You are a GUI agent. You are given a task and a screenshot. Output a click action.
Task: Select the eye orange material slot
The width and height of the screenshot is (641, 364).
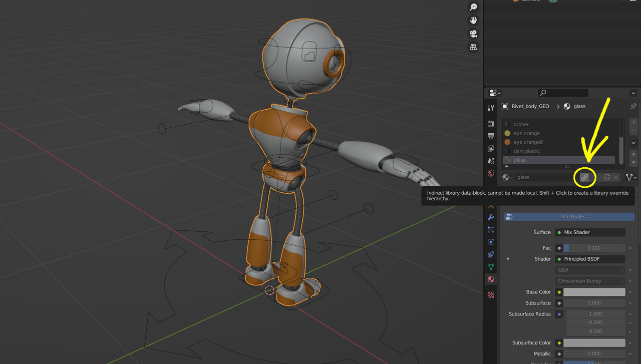[526, 133]
